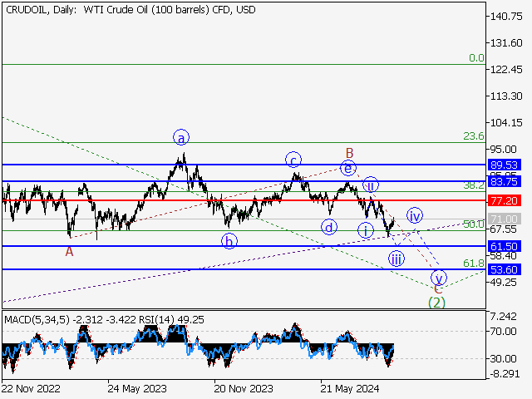Click the circled wave a label
This screenshot has height=399, width=532.
(181, 137)
